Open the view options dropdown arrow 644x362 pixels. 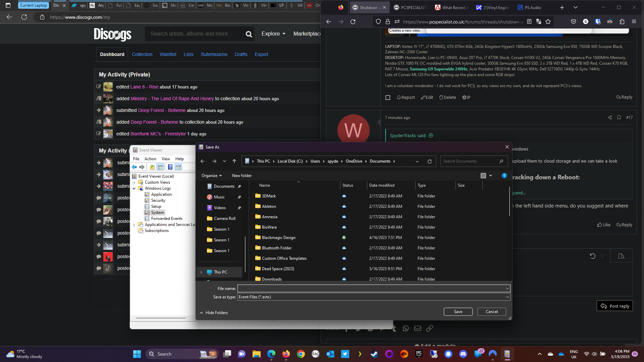tap(490, 176)
